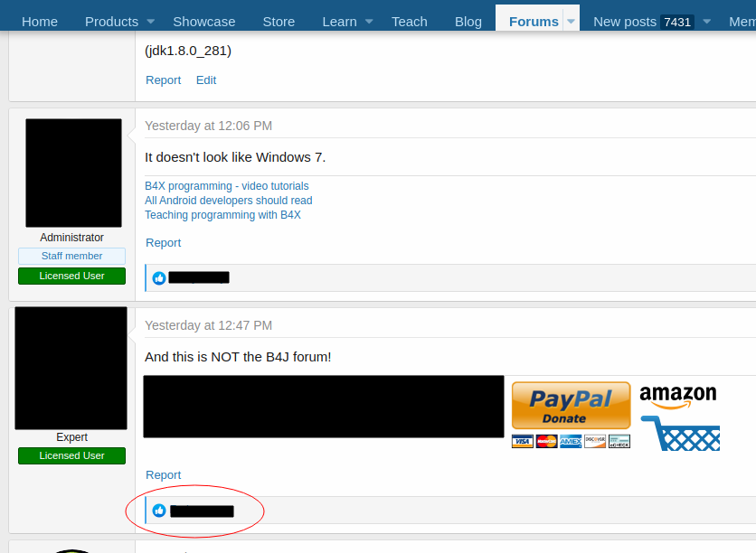Report the jdk1.8.0_281 post
The width and height of the screenshot is (756, 553).
[x=163, y=80]
